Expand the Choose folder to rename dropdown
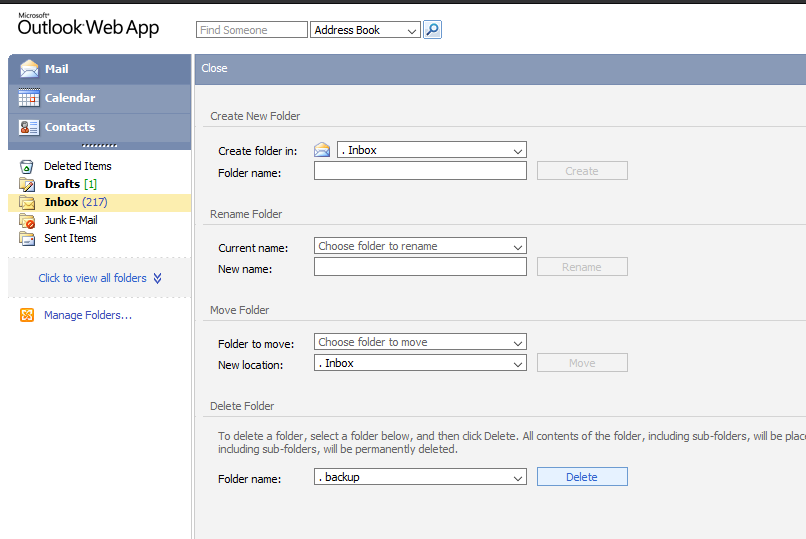Image resolution: width=806 pixels, height=539 pixels. tap(420, 246)
